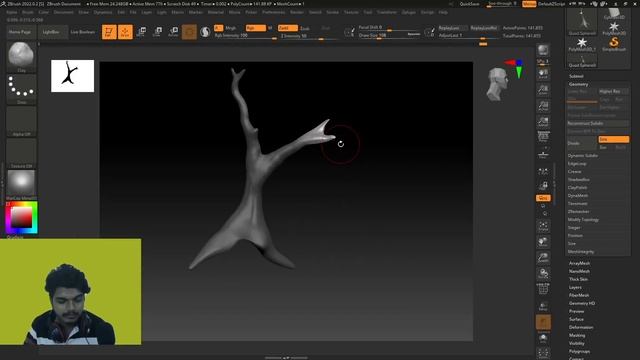Activate Edit mode button
The image size is (640, 360).
pos(109,32)
